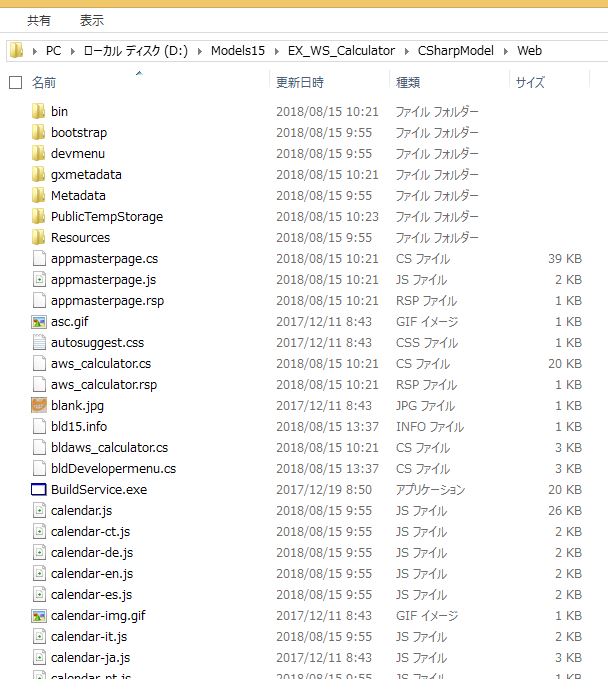Click the 2017/12/19 8:50 date cell

click(324, 489)
